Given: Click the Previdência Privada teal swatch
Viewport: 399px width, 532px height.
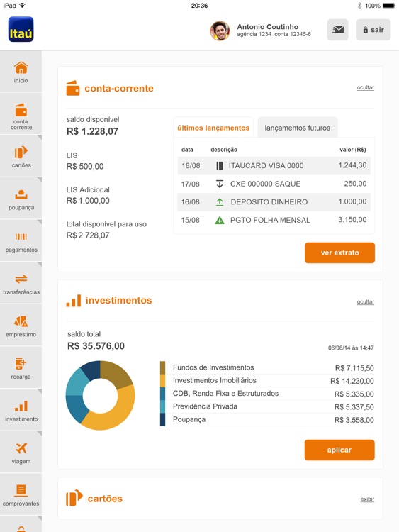Looking at the screenshot, I should click(x=162, y=406).
